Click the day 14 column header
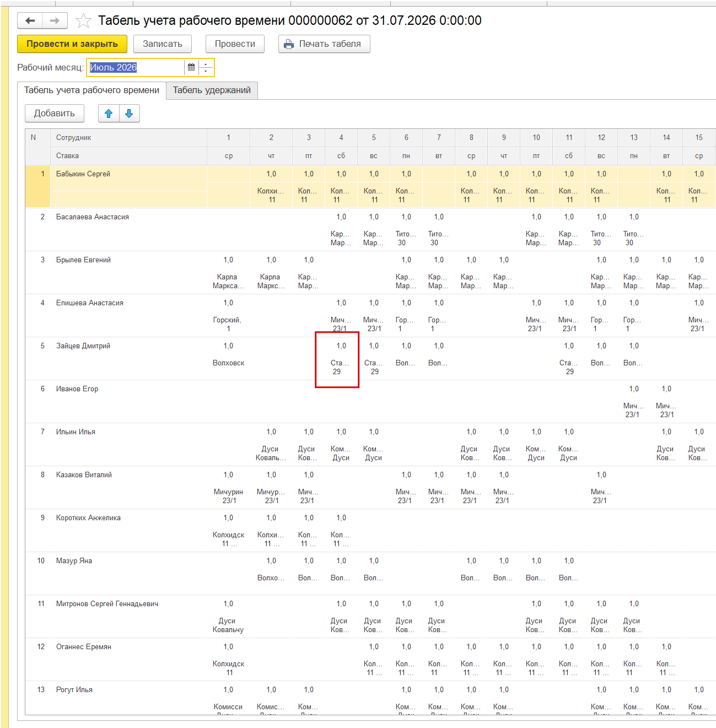This screenshot has height=728, width=716. 666,138
